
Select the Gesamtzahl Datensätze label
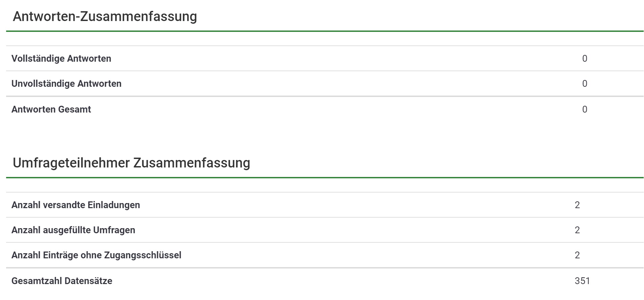tap(62, 281)
